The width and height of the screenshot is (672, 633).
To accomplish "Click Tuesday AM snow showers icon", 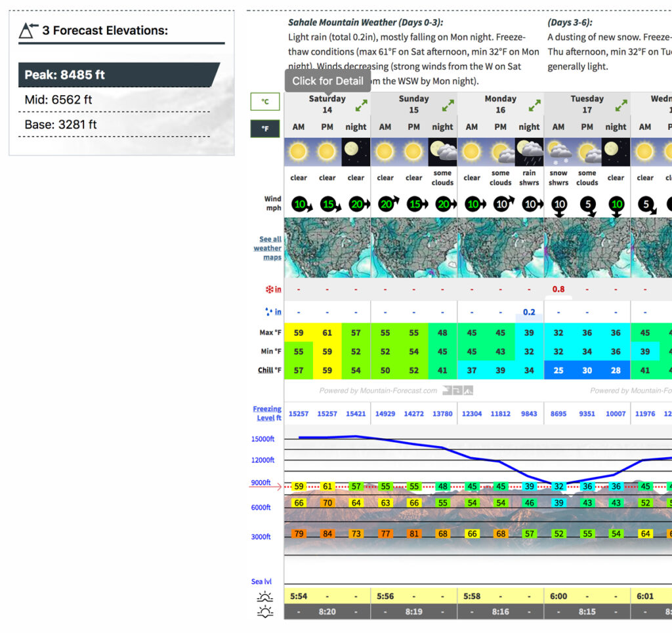I will point(558,152).
